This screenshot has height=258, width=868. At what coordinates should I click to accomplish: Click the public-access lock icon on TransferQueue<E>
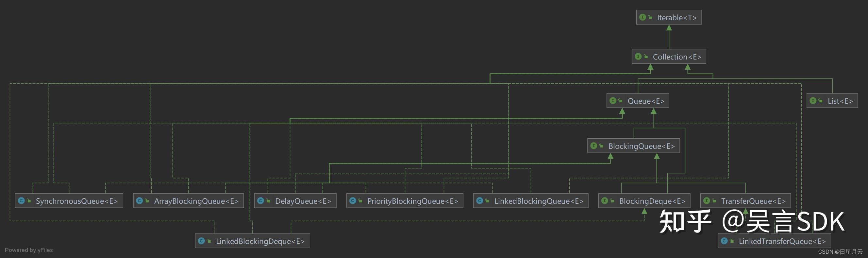pyautogui.click(x=714, y=201)
